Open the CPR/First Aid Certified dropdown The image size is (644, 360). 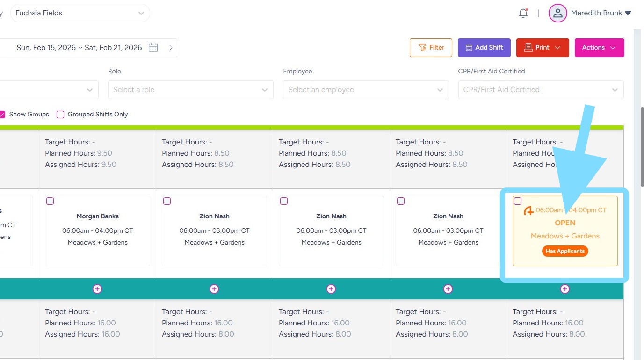click(541, 90)
